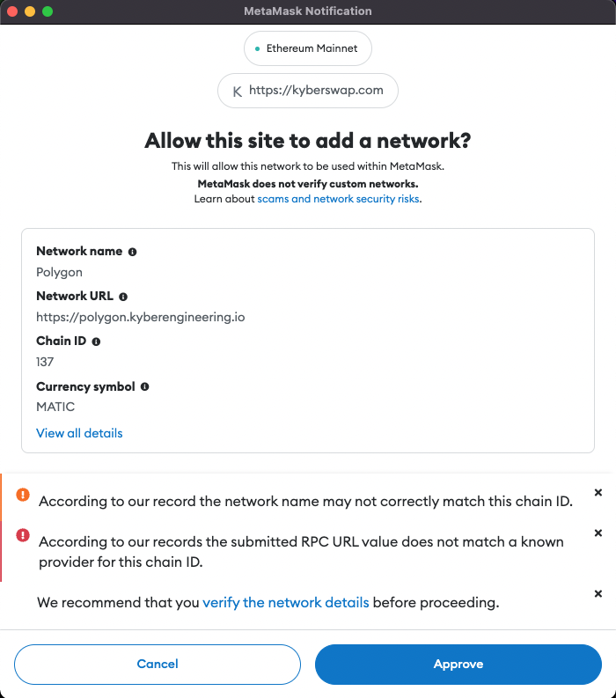Viewport: 616px width, 698px height.
Task: Click the green Ethereum Mainnet status dot
Action: tap(257, 49)
